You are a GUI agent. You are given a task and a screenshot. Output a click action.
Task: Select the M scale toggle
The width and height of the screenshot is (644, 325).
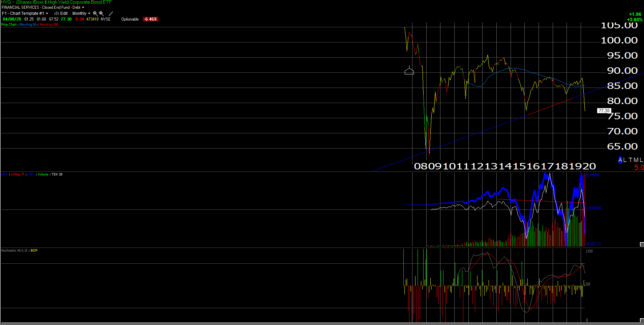coord(636,160)
